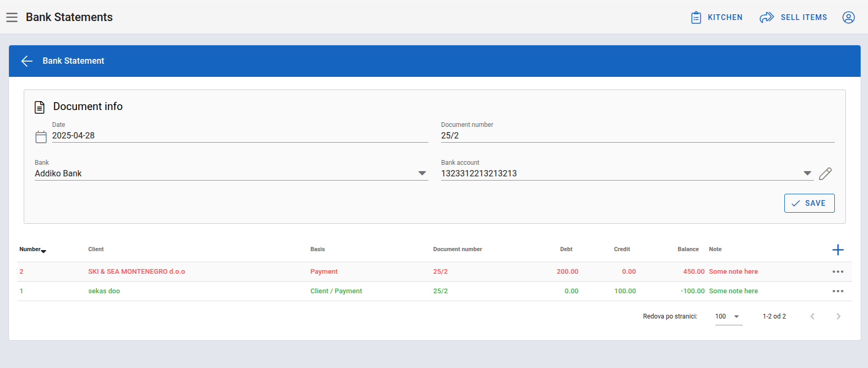Select the SKI & SEA MONTENEGRO d.o.o client
This screenshot has width=868, height=368.
tap(136, 272)
